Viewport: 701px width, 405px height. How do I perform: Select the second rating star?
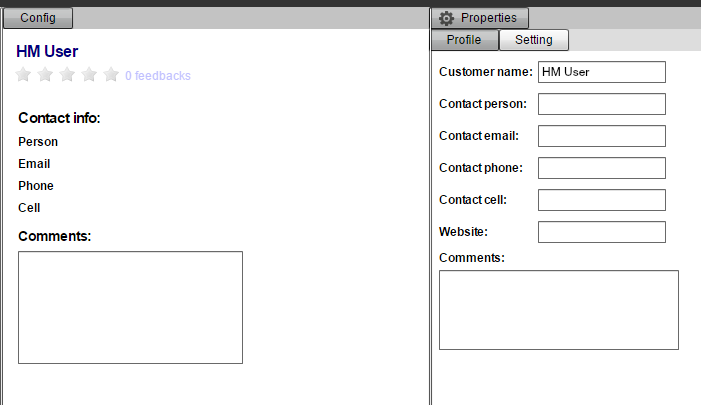pos(46,75)
